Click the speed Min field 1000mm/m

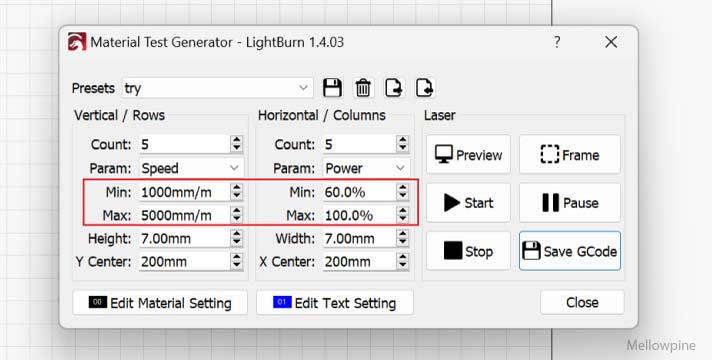(184, 192)
